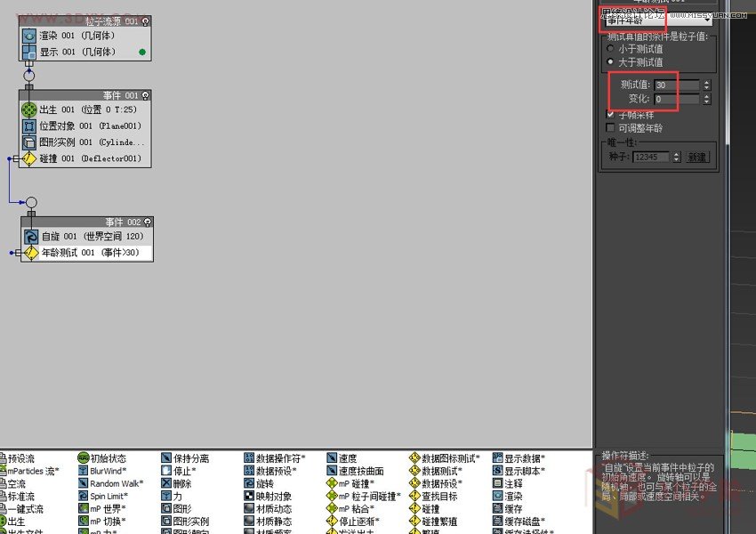This screenshot has width=756, height=534.
Task: Toggle the 事件 001 lightbulb on/off
Action: coord(145,95)
